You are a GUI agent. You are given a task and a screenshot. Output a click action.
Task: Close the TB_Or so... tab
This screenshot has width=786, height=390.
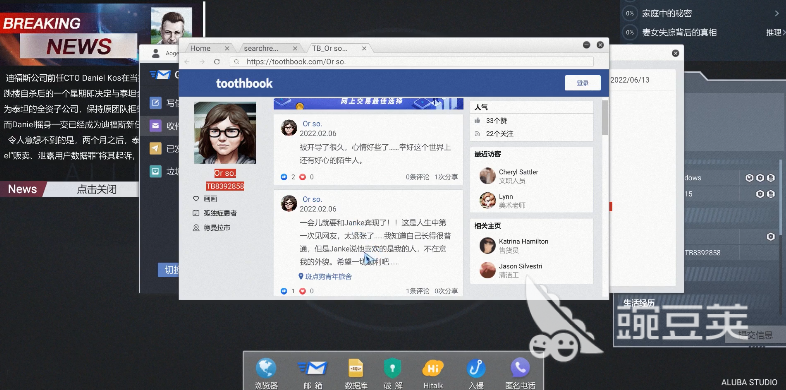coord(364,49)
